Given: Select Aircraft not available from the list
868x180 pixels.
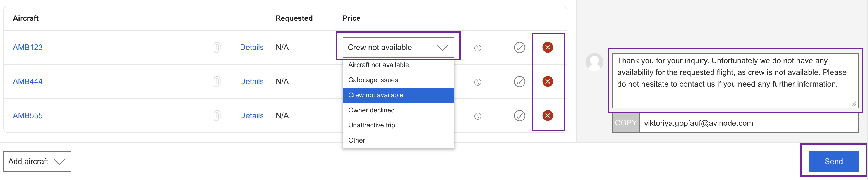Looking at the screenshot, I should [x=378, y=65].
